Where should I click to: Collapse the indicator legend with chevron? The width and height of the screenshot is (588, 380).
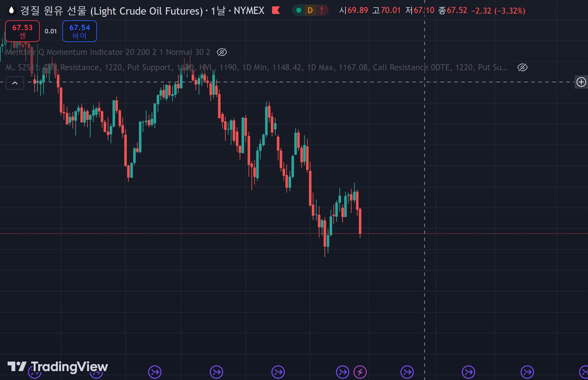click(15, 83)
